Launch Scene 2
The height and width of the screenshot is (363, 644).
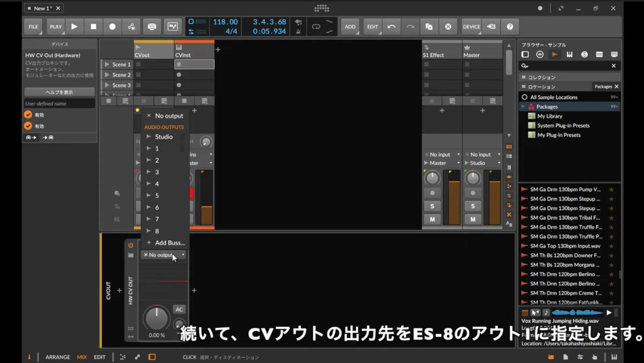coord(107,75)
